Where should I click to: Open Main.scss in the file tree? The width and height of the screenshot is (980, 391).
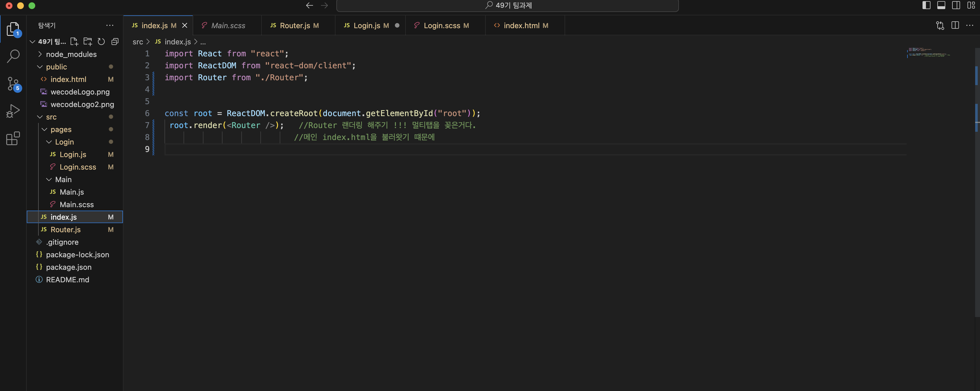tap(75, 205)
